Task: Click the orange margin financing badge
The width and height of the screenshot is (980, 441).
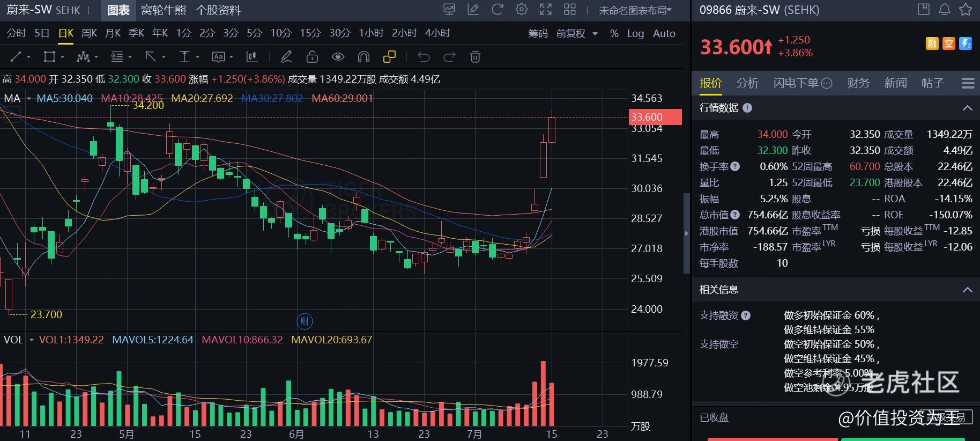Action: coord(932,43)
